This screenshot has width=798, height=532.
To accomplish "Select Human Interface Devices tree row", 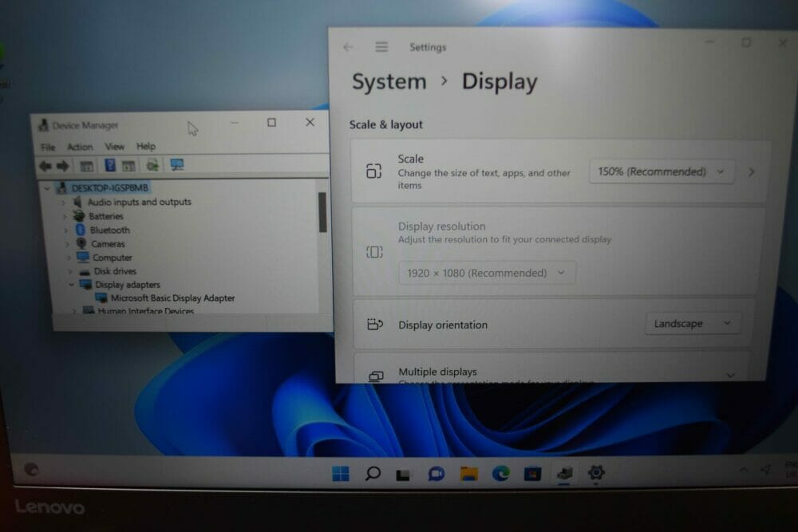I will [145, 310].
